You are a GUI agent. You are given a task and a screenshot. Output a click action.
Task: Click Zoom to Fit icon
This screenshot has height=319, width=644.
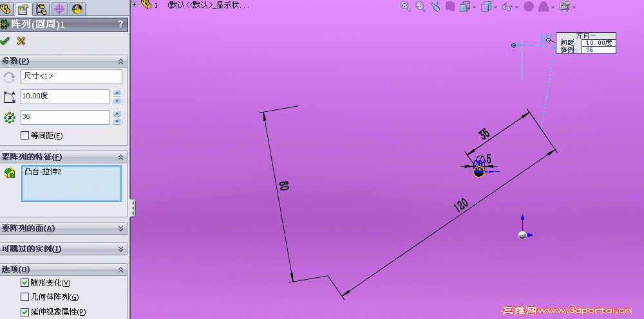click(x=405, y=6)
